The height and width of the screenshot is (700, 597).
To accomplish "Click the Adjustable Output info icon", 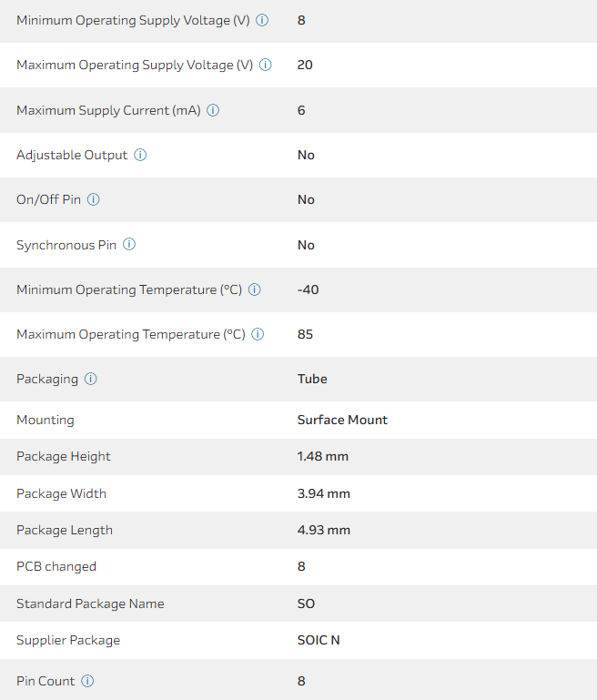I will 140,155.
